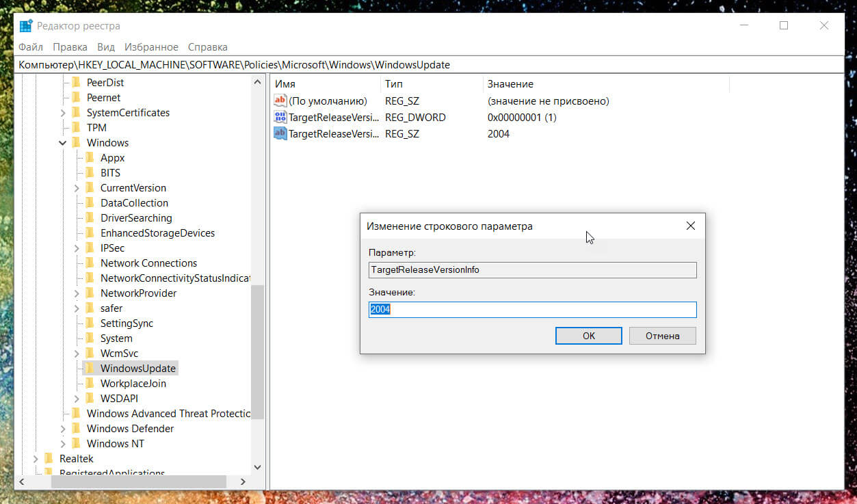Confirm the dialog with OK

[589, 336]
